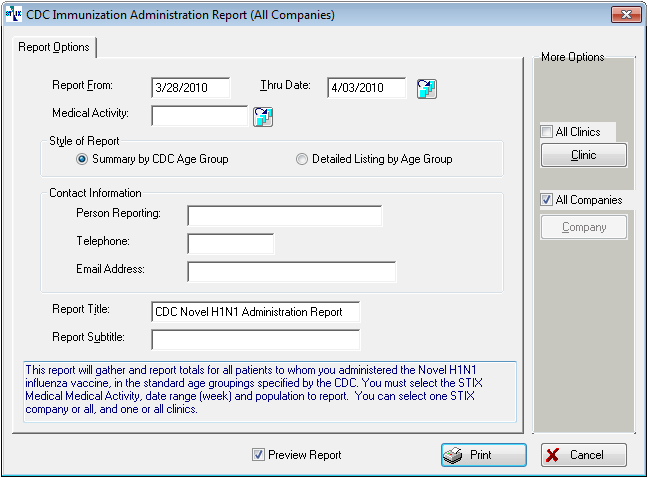Click the Email Address input field

(292, 272)
